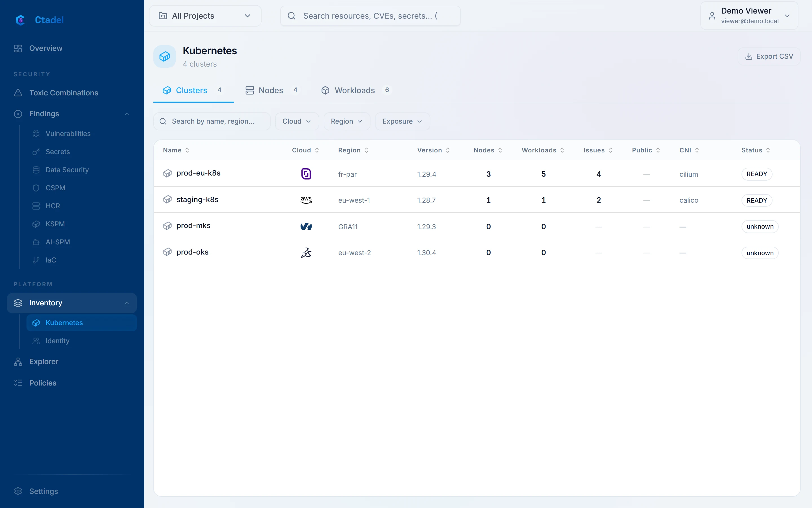The height and width of the screenshot is (508, 812).
Task: Click the IaC branch icon
Action: (x=36, y=260)
